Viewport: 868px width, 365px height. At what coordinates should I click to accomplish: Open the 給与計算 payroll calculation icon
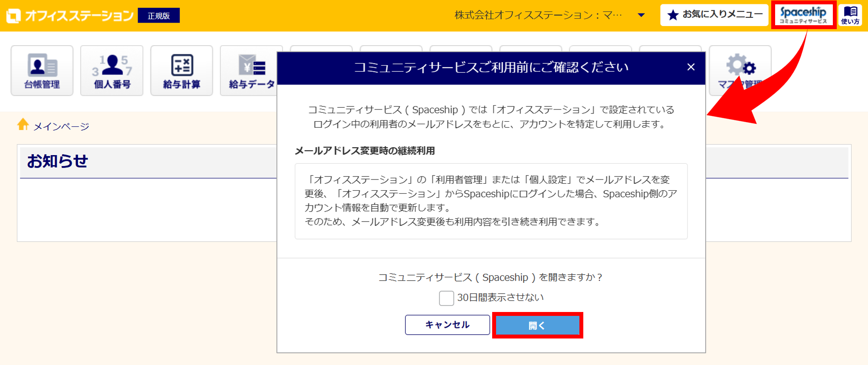point(182,70)
